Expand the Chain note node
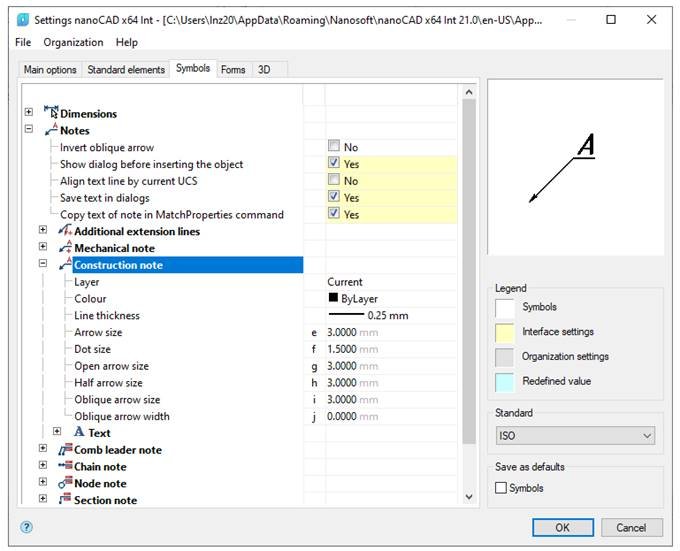The height and width of the screenshot is (551, 680). [x=42, y=465]
